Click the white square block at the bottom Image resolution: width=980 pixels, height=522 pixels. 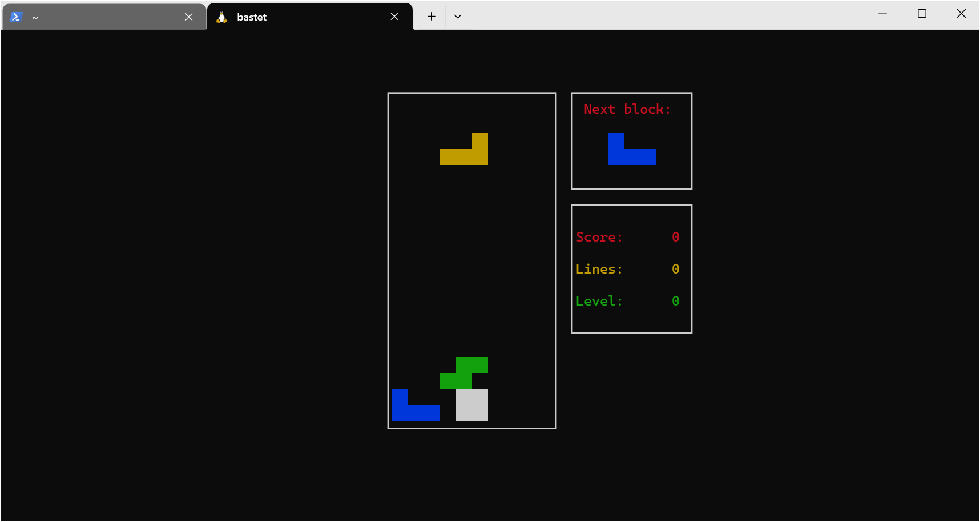[x=472, y=405]
